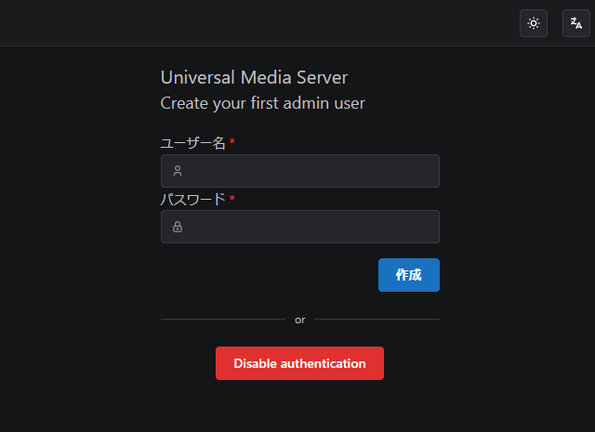Focus the ユーザー名 username input field
595x432 pixels.
tap(300, 171)
